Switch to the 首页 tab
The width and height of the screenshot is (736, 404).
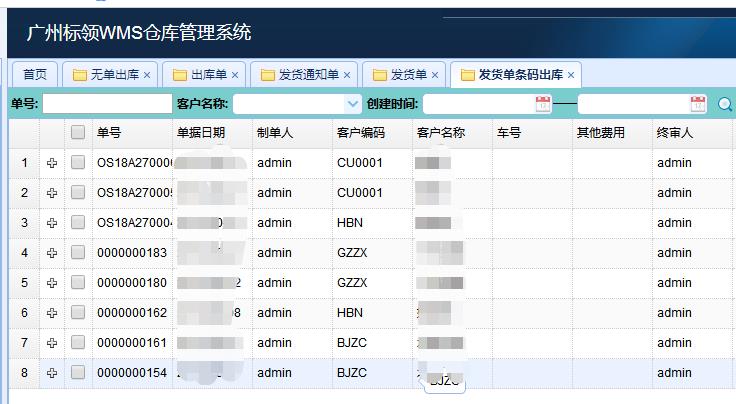click(35, 75)
